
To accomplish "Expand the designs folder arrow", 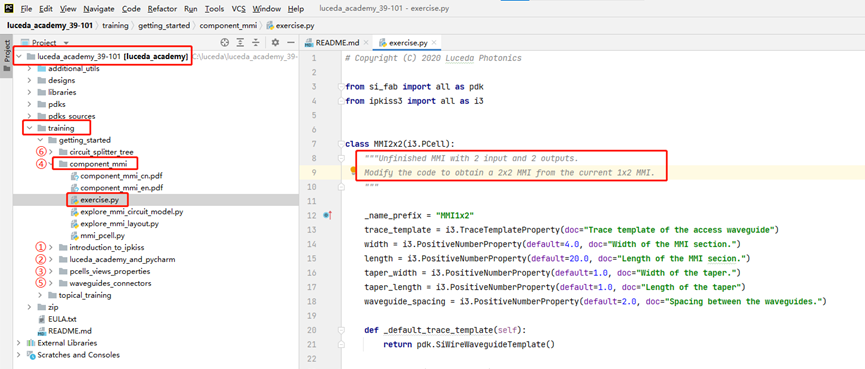I will [x=30, y=81].
